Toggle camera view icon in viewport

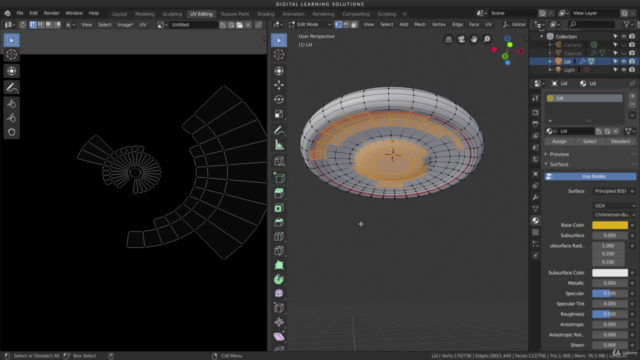pyautogui.click(x=461, y=39)
